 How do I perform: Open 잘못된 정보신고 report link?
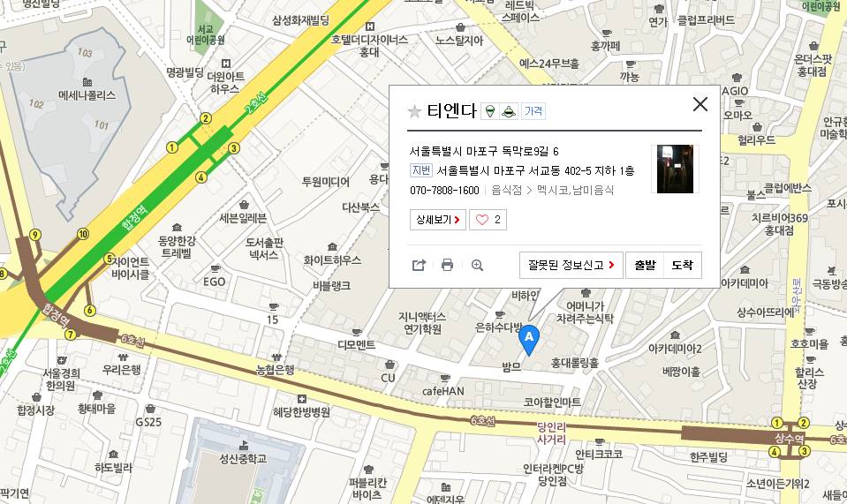[x=571, y=265]
